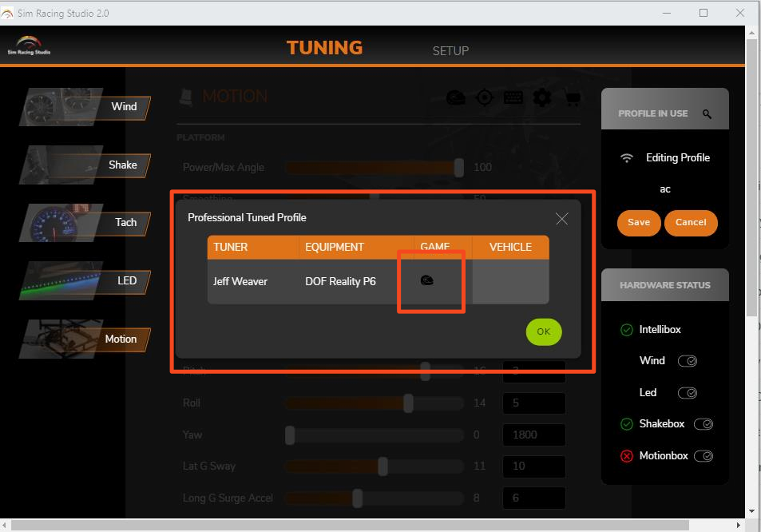Click the Long G Surge Accel slider handle
761x532 pixels.
pyautogui.click(x=358, y=498)
